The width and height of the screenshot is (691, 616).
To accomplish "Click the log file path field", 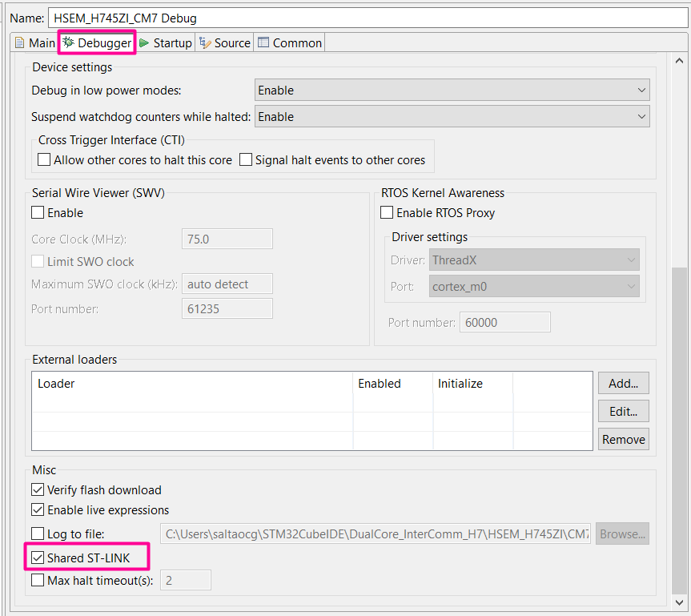I will (x=376, y=534).
